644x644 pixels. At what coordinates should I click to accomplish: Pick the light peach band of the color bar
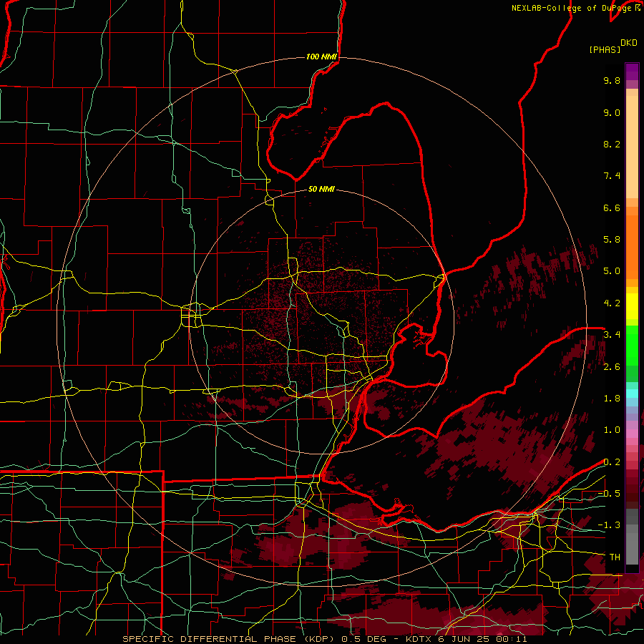pos(632,147)
